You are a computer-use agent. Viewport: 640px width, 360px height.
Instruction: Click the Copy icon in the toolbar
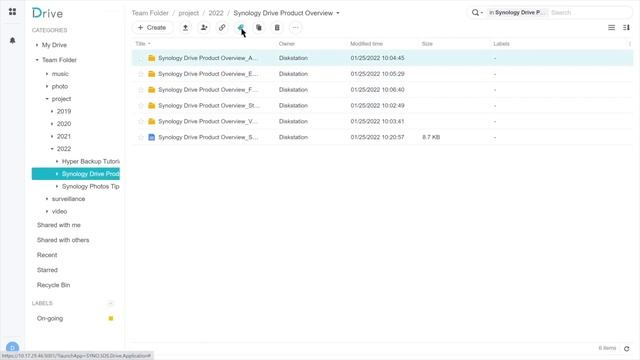[x=259, y=28]
